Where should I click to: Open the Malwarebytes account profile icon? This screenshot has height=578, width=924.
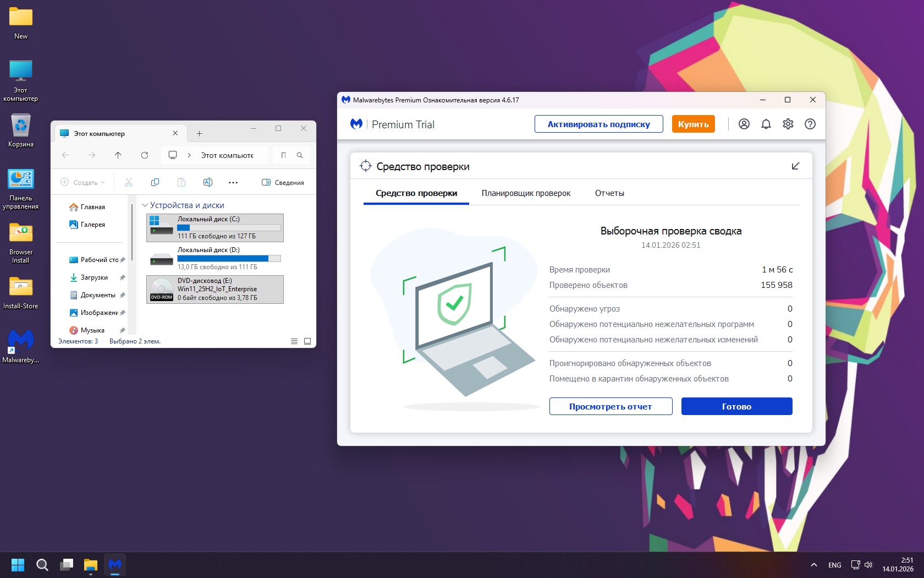[x=744, y=124]
